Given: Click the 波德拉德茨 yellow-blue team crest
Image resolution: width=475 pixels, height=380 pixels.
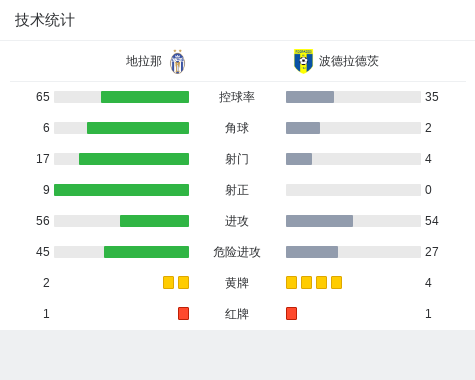Looking at the screenshot, I should click(x=303, y=61).
